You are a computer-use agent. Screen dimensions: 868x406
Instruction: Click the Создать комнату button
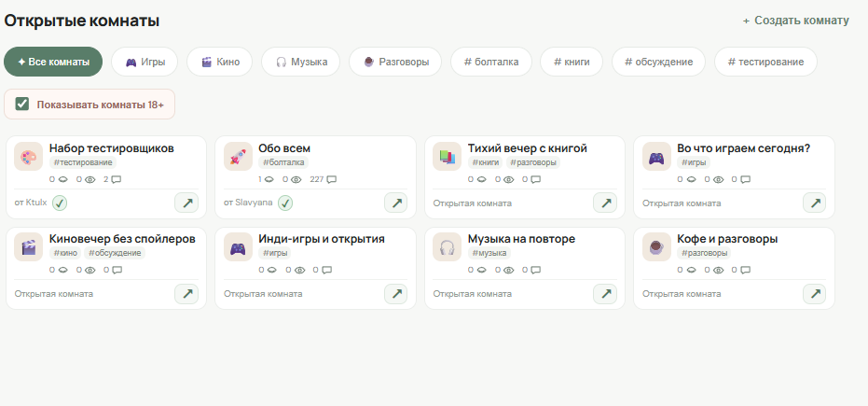(795, 21)
